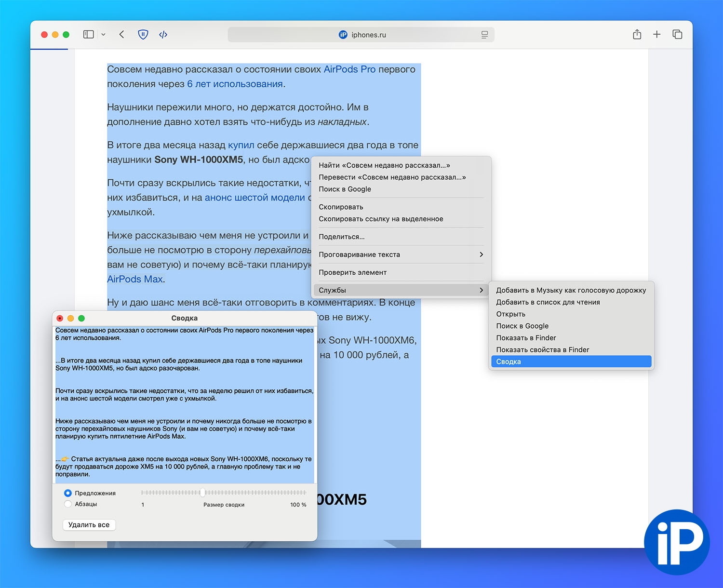Image resolution: width=723 pixels, height=588 pixels.
Task: Minimize the 'Сводка' window
Action: 70,318
